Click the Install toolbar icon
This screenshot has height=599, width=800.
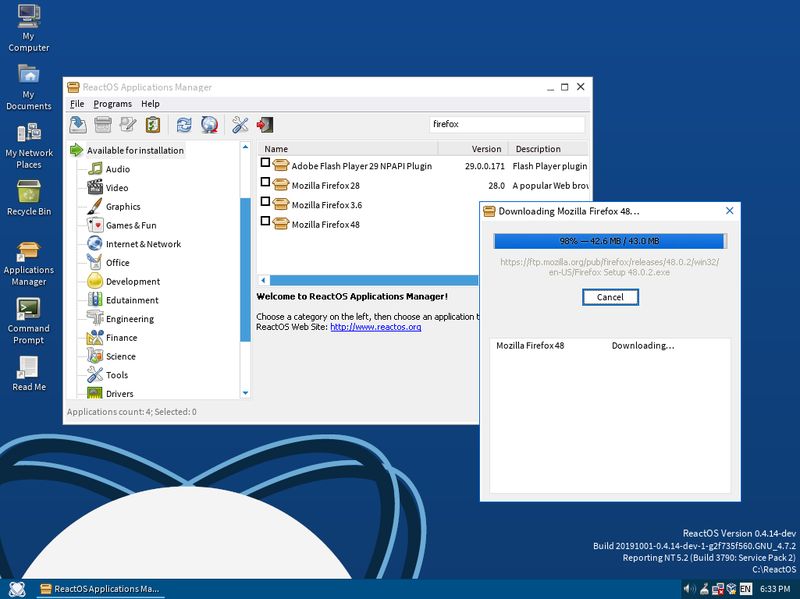click(76, 124)
